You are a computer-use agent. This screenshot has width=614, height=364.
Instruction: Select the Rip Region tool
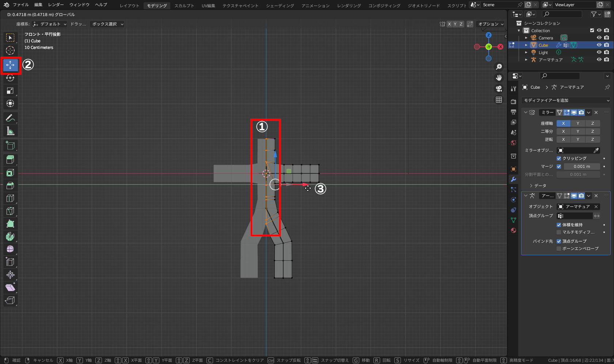tap(10, 300)
